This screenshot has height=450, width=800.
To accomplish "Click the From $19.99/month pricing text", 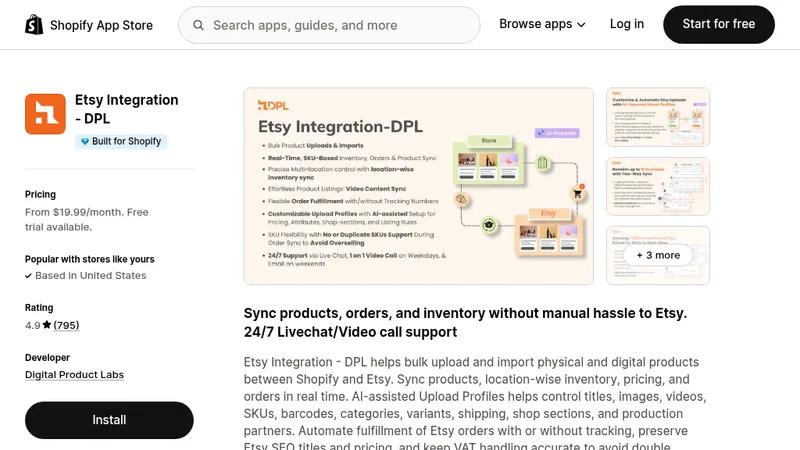I will coord(87,219).
